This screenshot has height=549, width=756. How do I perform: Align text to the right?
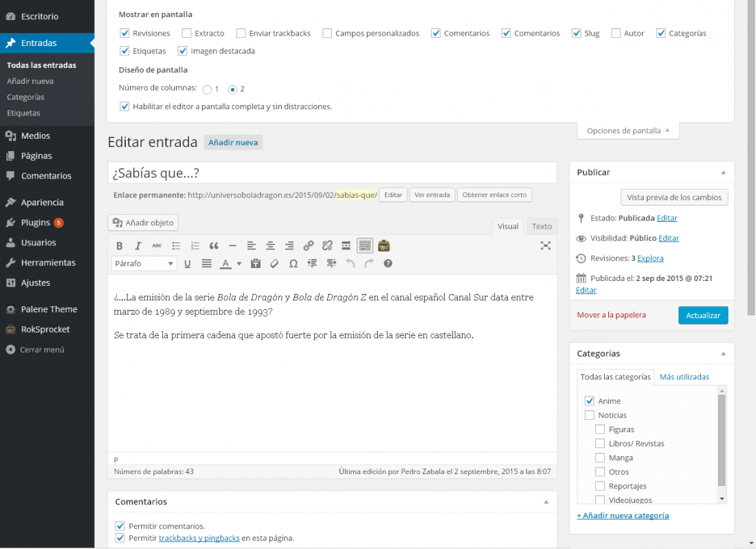[x=289, y=246]
